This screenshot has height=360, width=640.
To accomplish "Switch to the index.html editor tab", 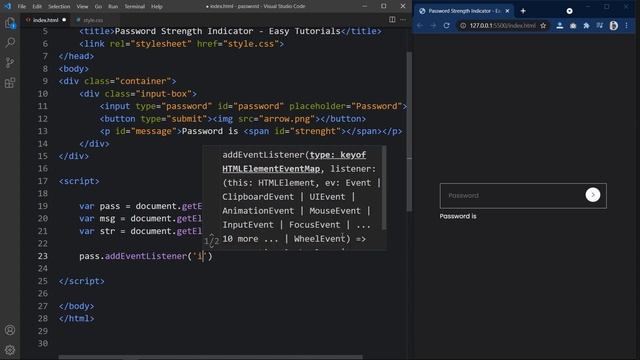I will 45,20.
